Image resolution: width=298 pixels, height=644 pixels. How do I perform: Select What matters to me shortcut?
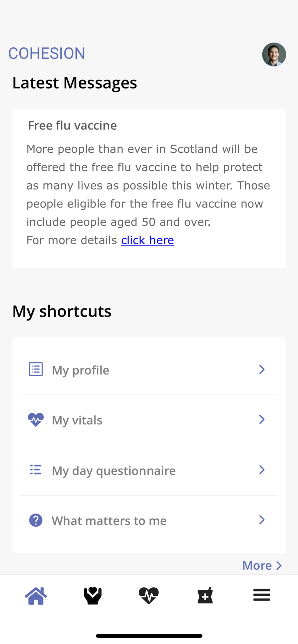pyautogui.click(x=149, y=521)
